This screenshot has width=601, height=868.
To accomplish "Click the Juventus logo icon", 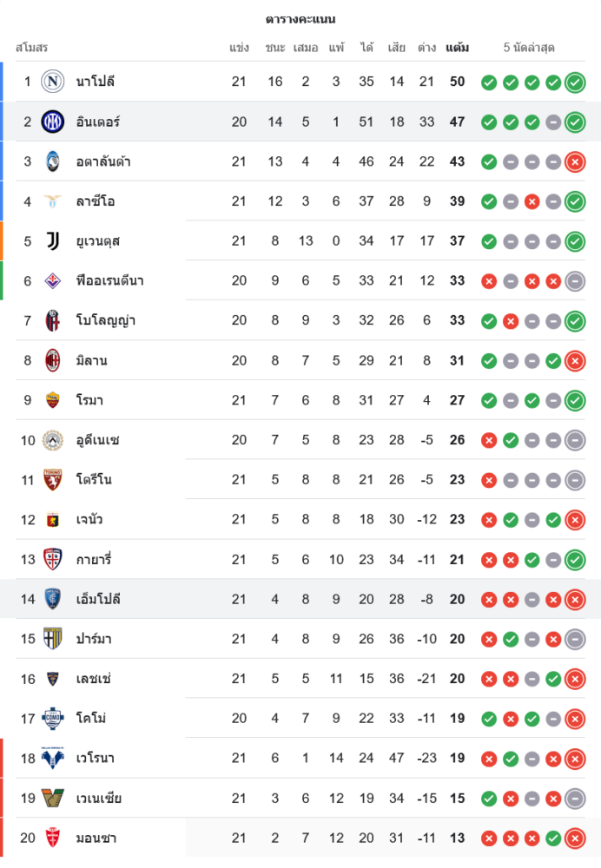I will click(53, 240).
